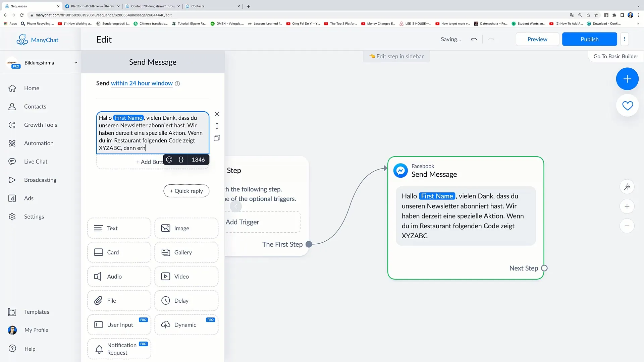Click the undo arrow button
644x362 pixels.
[x=473, y=39]
